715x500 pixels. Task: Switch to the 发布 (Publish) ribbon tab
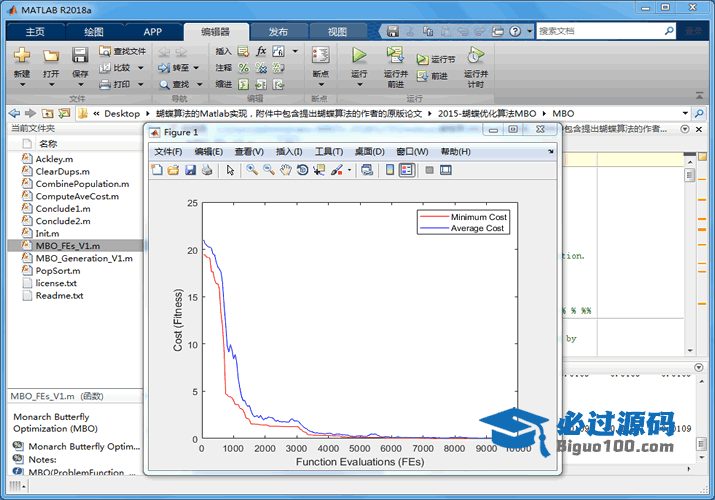pyautogui.click(x=278, y=31)
